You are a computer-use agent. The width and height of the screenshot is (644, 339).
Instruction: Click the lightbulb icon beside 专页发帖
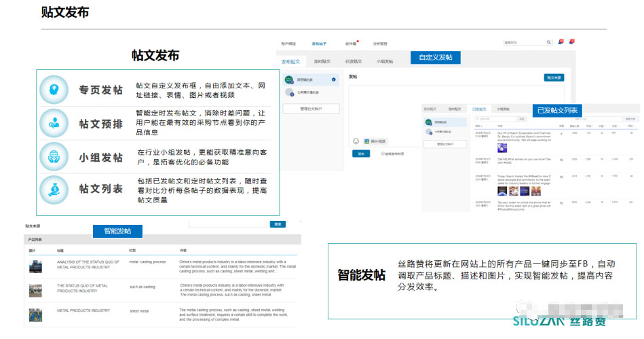54,90
